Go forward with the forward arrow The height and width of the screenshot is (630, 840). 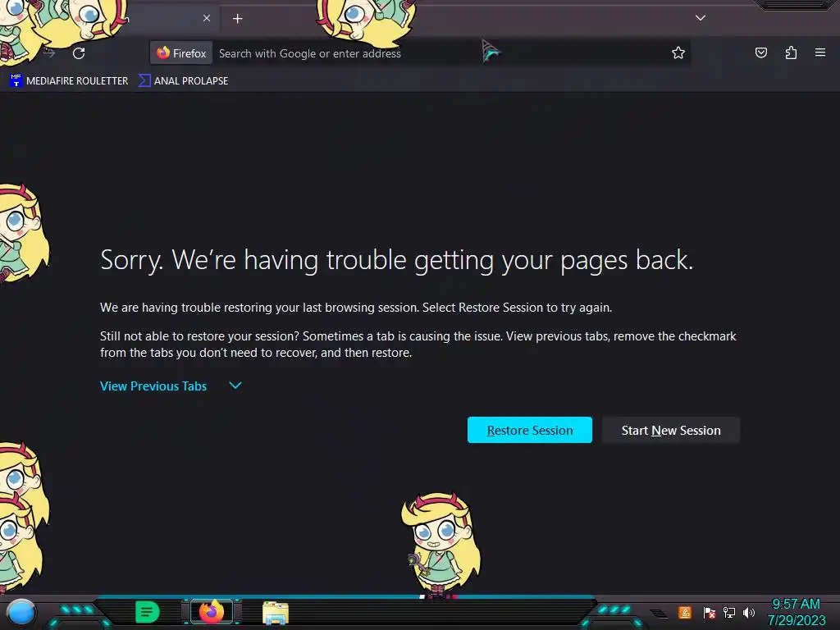pos(49,53)
